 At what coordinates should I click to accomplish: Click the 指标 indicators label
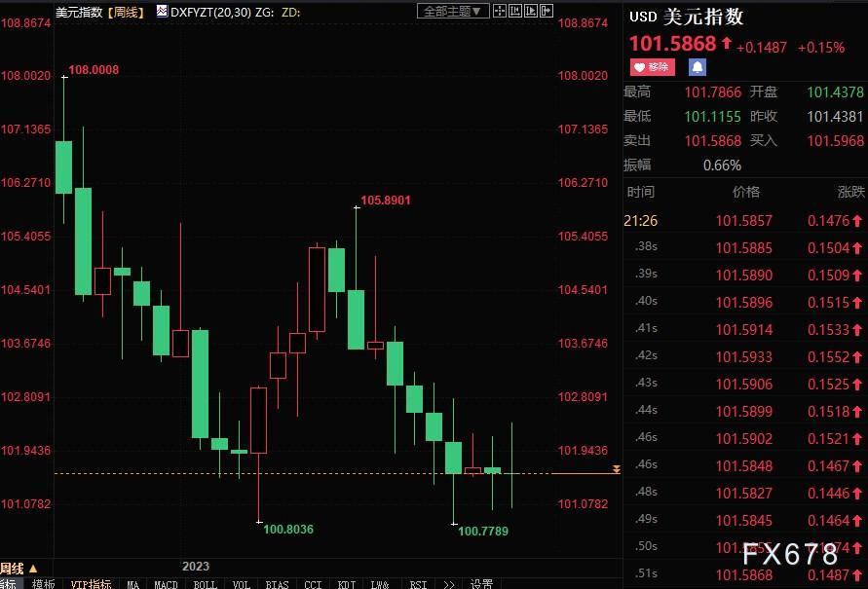10,584
